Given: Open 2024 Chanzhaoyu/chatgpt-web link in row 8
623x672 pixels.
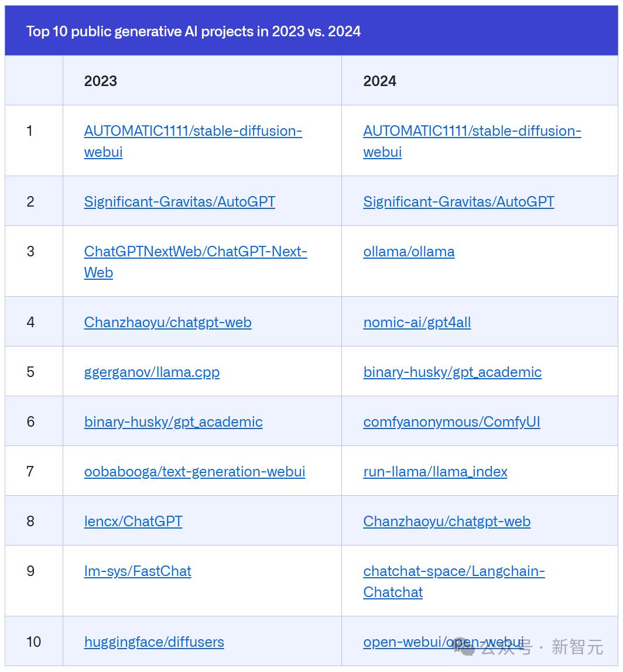Looking at the screenshot, I should coord(447,521).
